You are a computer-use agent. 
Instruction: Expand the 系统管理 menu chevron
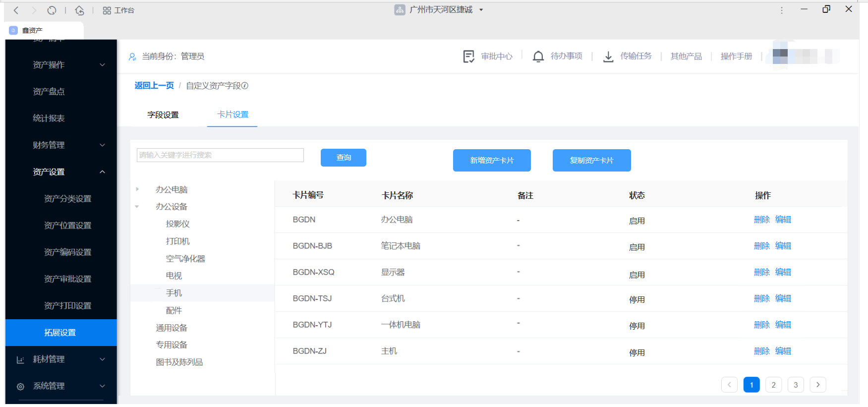point(102,386)
